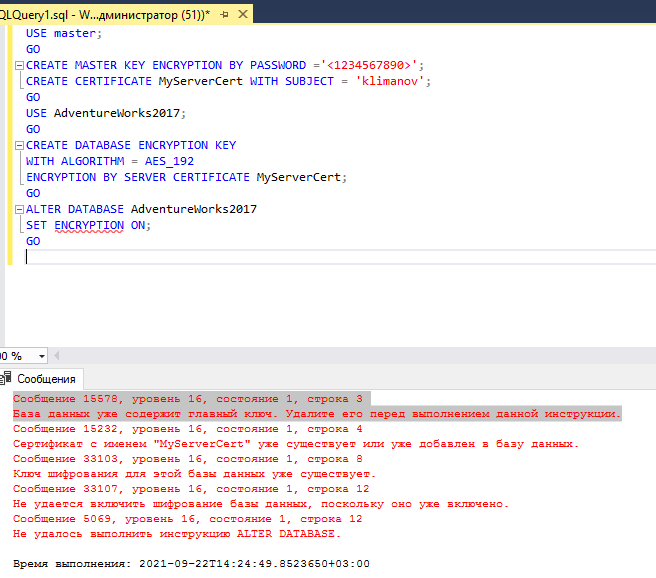Collapse the CREATE DATABASE ENCRYPTION KEY block
This screenshot has width=656, height=578.
click(19, 146)
